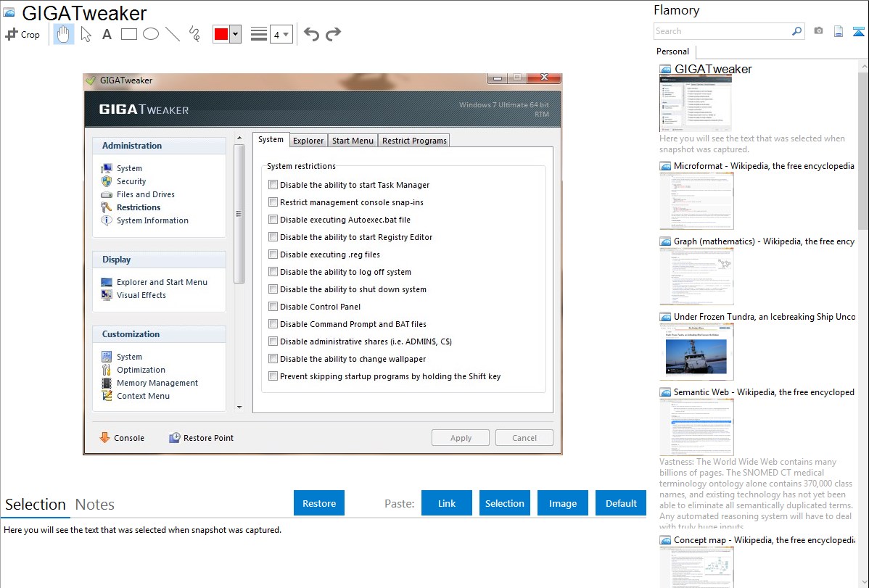Activate the hand pan tool
Viewport: 869px width, 588px height.
[64, 34]
